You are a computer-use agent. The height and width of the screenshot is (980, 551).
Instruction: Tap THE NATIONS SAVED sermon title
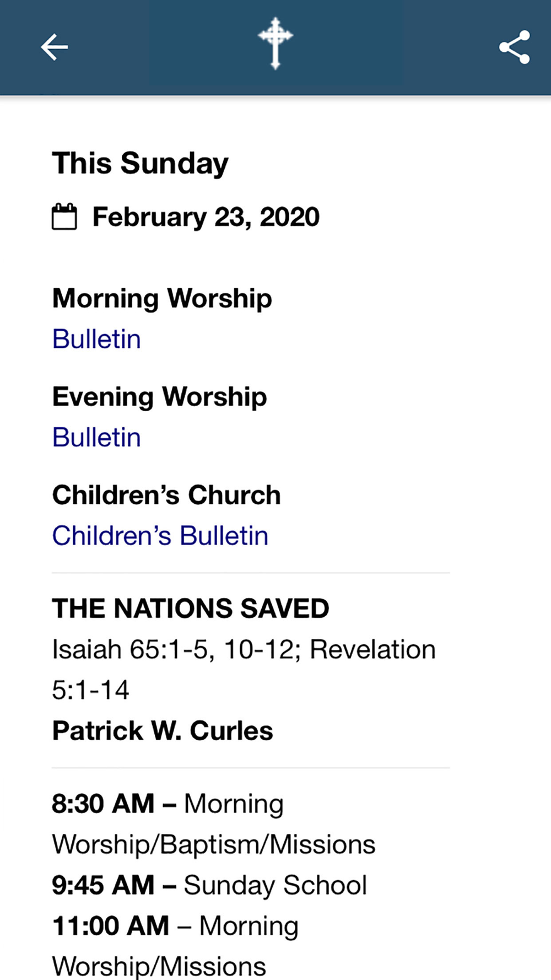(x=191, y=609)
